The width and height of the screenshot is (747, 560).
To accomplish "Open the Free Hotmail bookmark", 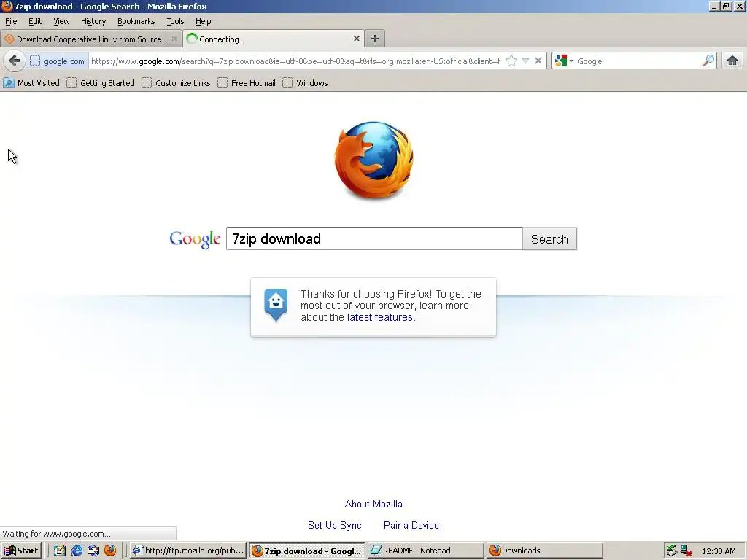I will click(x=247, y=83).
